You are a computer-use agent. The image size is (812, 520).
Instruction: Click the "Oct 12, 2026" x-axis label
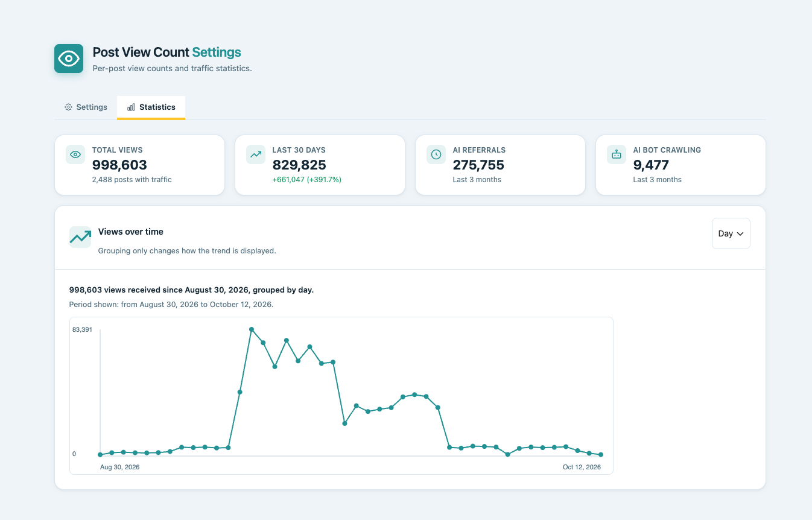[582, 467]
